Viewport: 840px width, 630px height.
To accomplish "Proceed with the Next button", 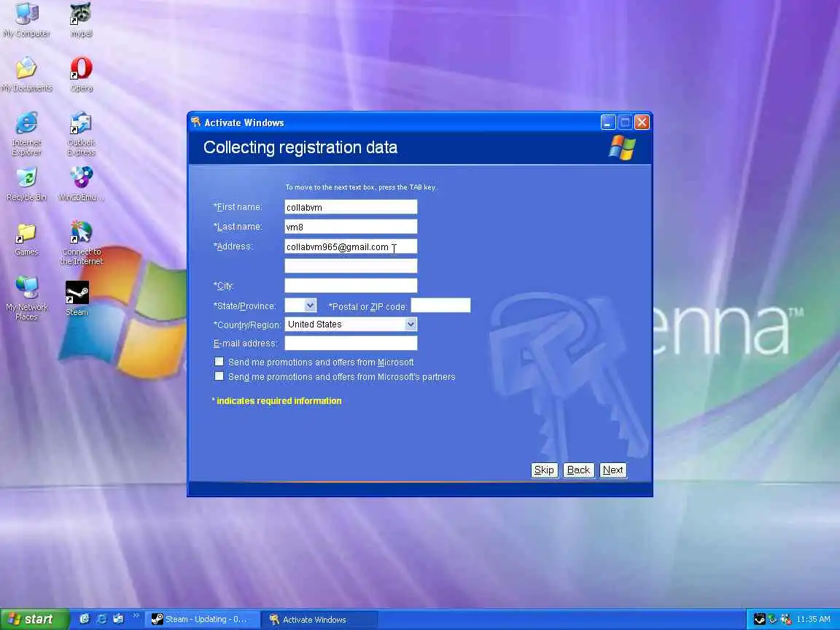I will tap(612, 470).
